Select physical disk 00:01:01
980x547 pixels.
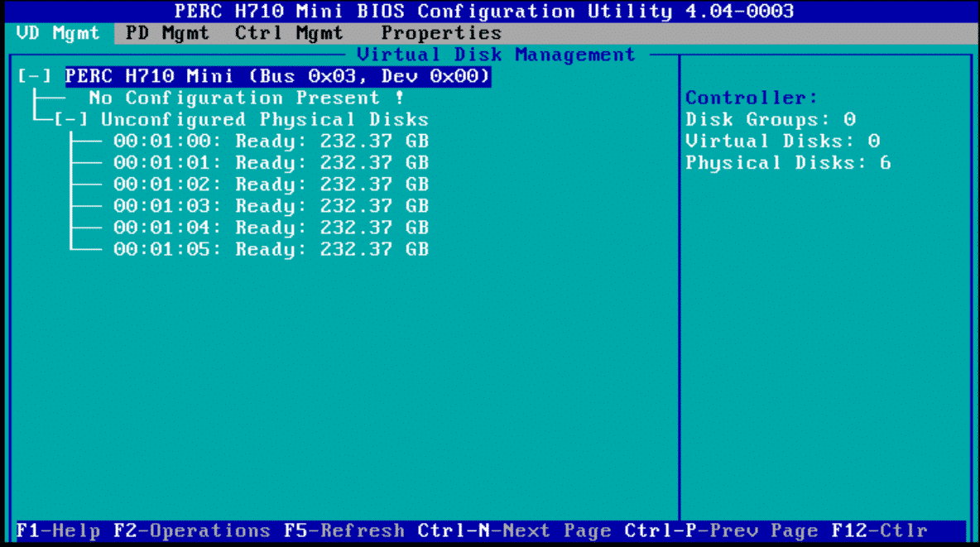271,163
